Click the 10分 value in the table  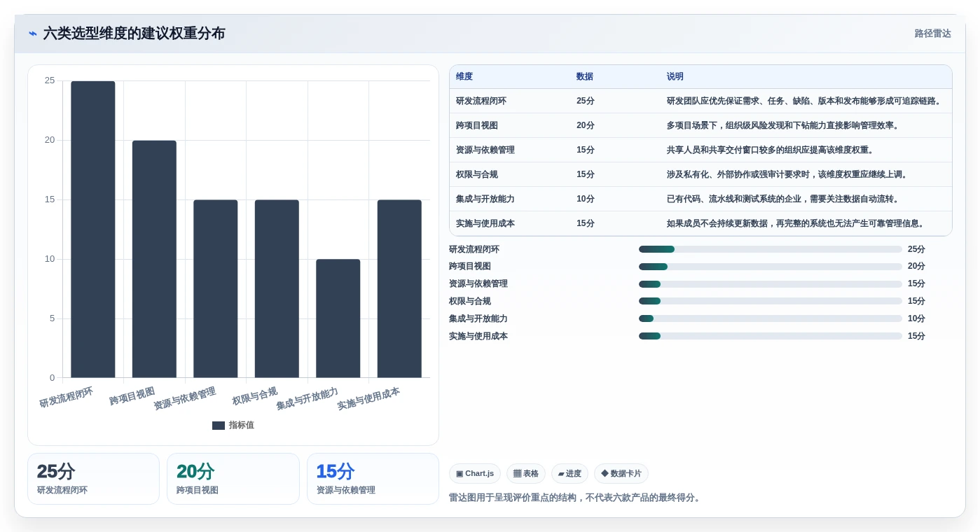(586, 199)
